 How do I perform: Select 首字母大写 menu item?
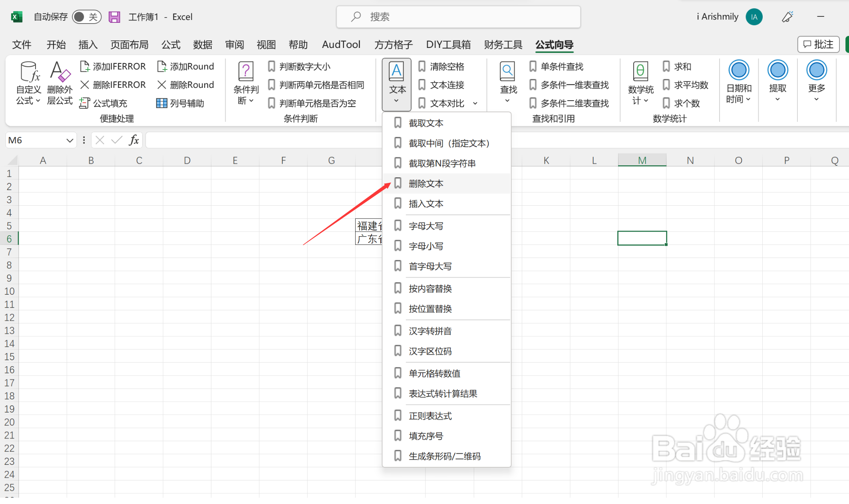click(447, 266)
